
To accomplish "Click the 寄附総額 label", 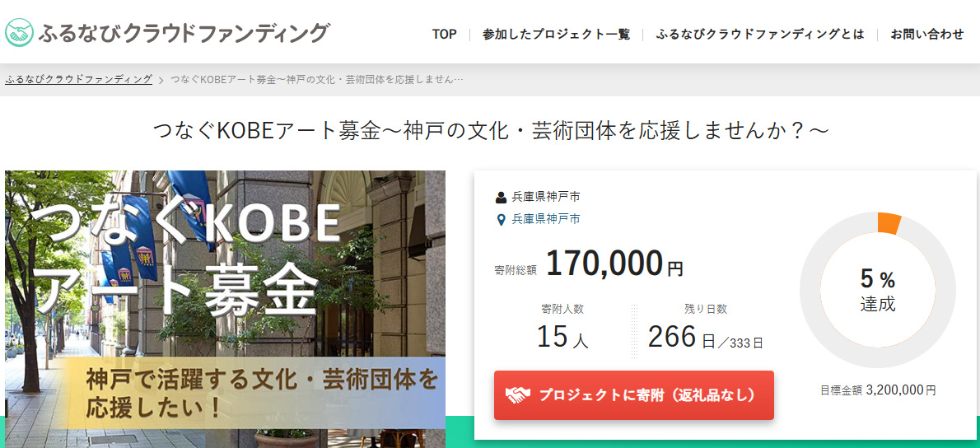I will 516,271.
